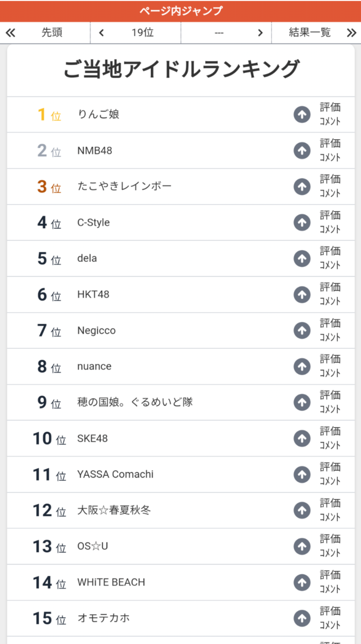Click the up arrow next to Negicco
This screenshot has height=644, width=361.
(302, 330)
